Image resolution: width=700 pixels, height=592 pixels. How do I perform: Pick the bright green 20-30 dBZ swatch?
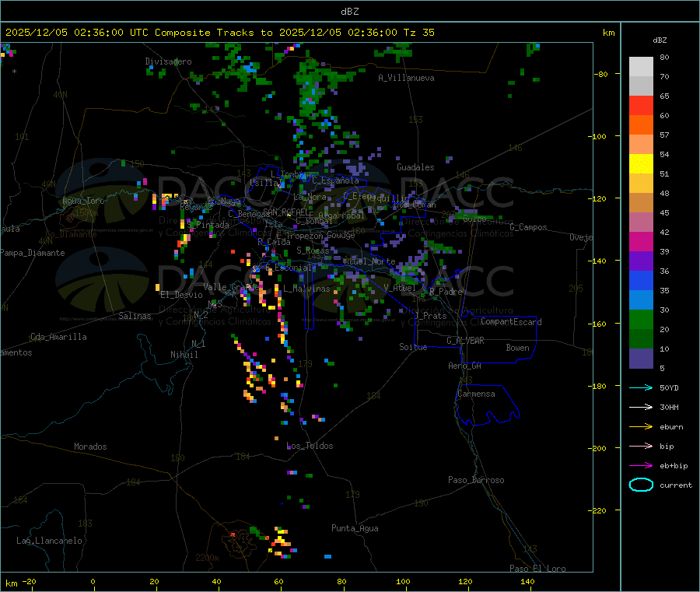pyautogui.click(x=641, y=319)
